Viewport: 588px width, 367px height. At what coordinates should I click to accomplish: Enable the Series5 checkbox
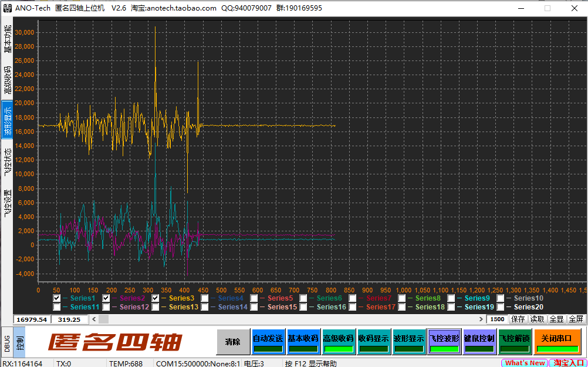(x=254, y=298)
